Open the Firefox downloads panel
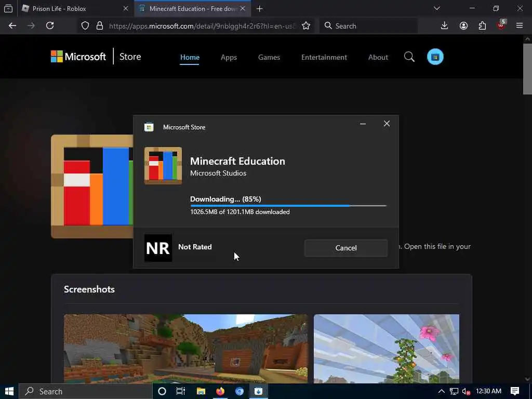This screenshot has height=399, width=532. [x=444, y=26]
